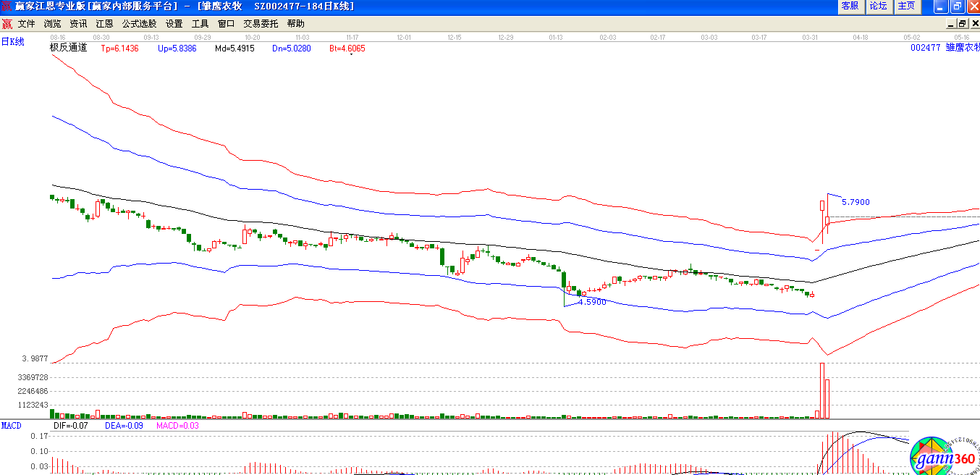Open the 交易委托 menu

click(261, 24)
